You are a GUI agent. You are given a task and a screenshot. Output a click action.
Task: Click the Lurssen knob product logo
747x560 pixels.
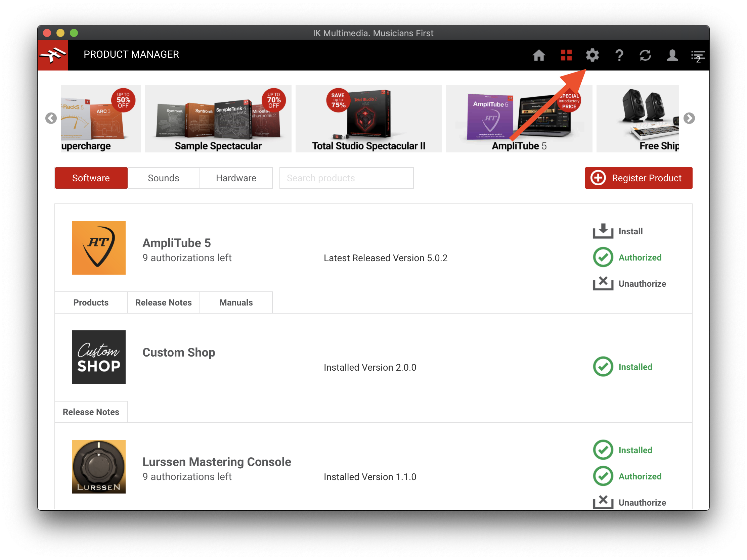point(99,466)
